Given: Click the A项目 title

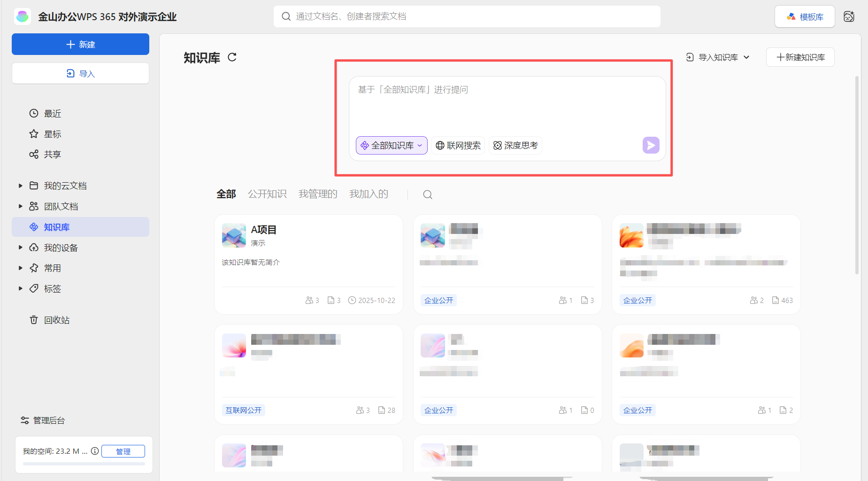Looking at the screenshot, I should coord(263,230).
